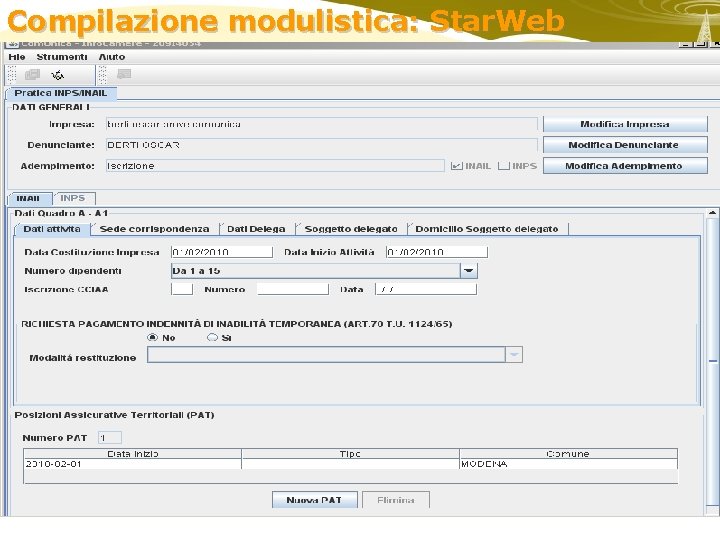Open the Numero dipendenti dropdown arrow
720x540 pixels.
(469, 271)
